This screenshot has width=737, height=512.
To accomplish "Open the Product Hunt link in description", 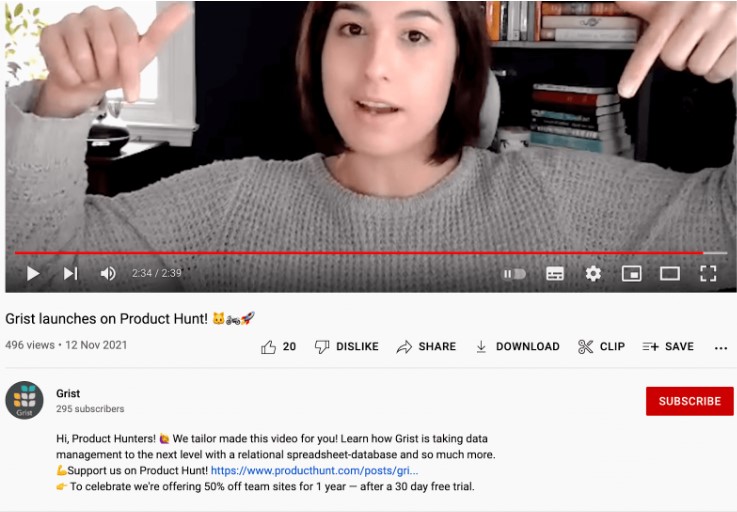I will pos(314,471).
